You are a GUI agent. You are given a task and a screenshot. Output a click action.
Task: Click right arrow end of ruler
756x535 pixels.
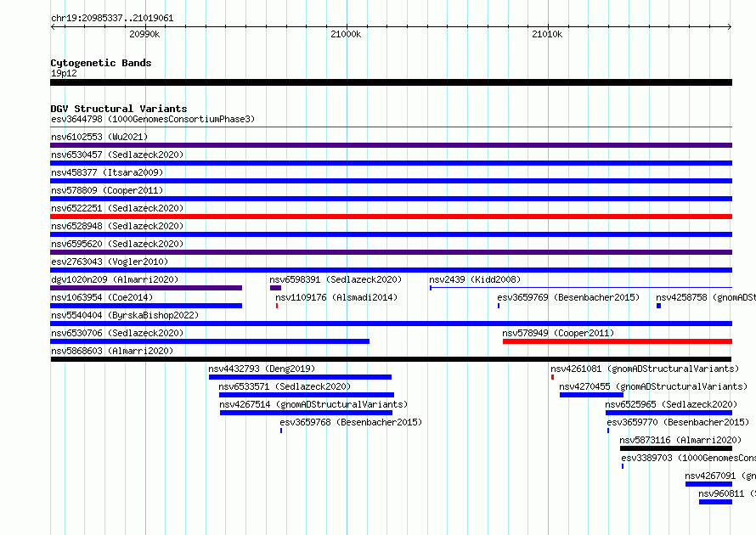(x=730, y=26)
